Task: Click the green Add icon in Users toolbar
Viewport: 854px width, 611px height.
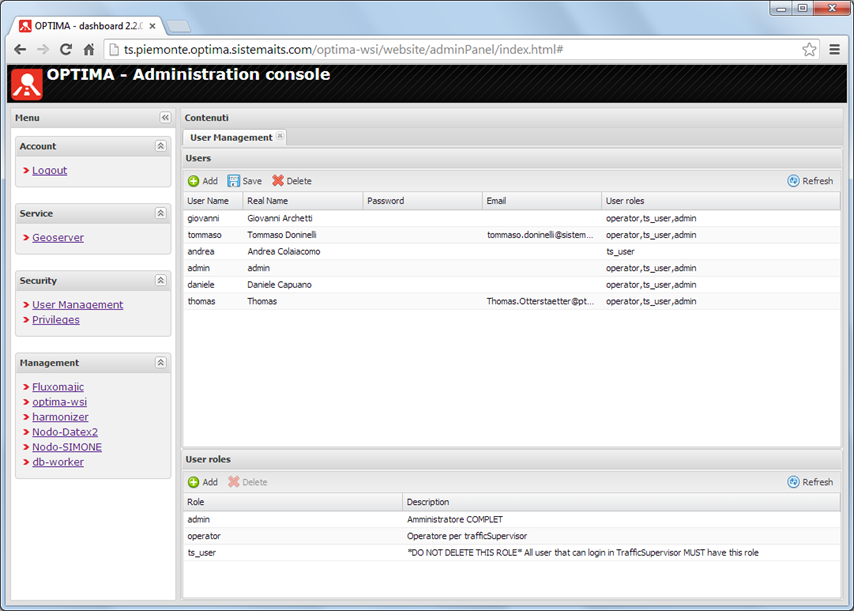Action: tap(194, 181)
